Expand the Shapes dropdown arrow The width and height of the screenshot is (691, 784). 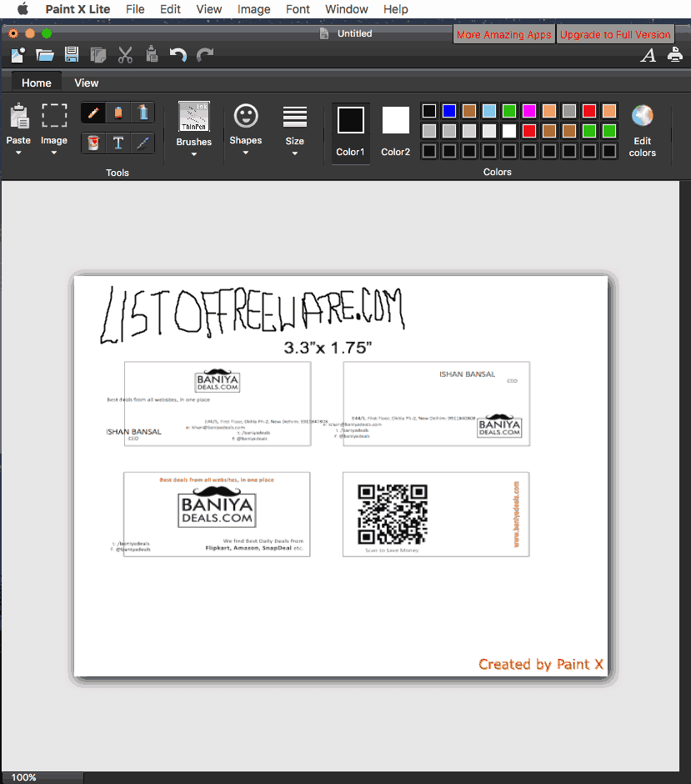pos(246,153)
